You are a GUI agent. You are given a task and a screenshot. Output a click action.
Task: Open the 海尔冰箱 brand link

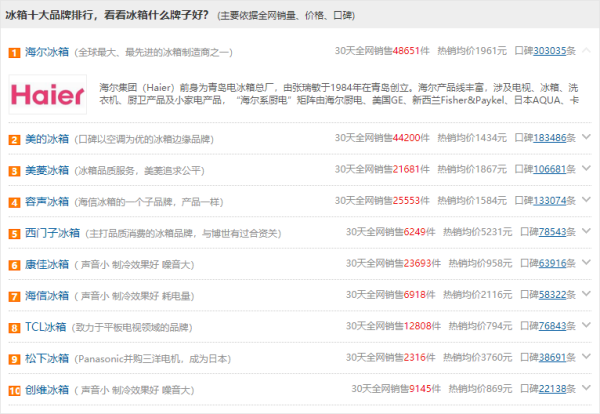(x=45, y=51)
